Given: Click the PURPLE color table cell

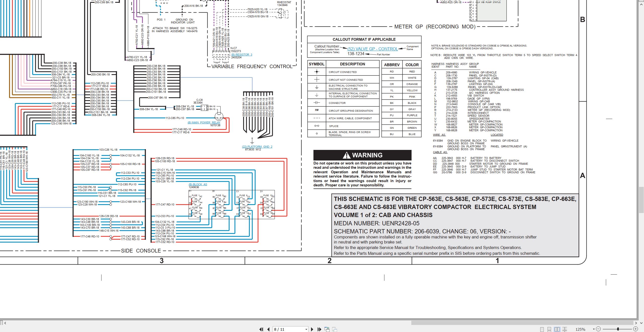Looking at the screenshot, I should [x=412, y=115].
